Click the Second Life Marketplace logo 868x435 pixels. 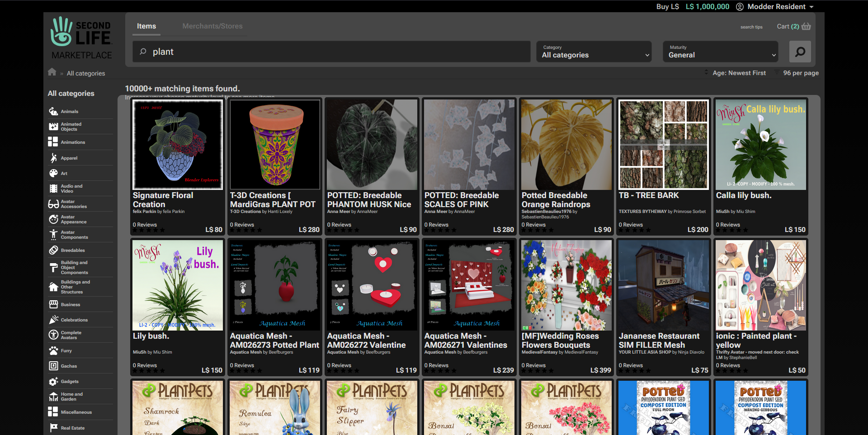81,38
